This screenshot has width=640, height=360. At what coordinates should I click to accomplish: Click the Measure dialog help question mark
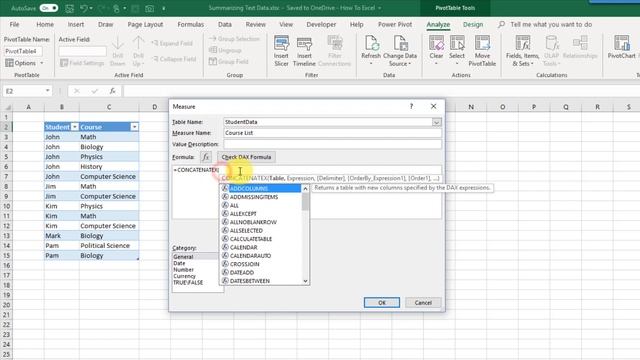[411, 106]
